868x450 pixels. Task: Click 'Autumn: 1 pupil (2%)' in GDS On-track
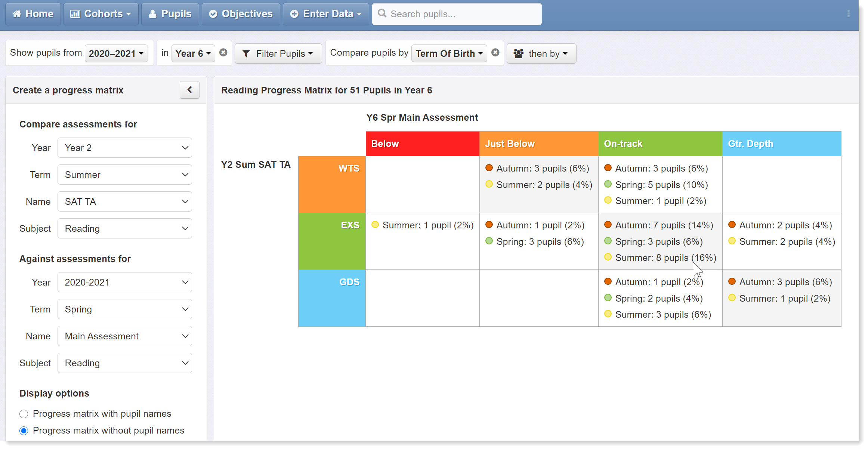click(x=659, y=282)
